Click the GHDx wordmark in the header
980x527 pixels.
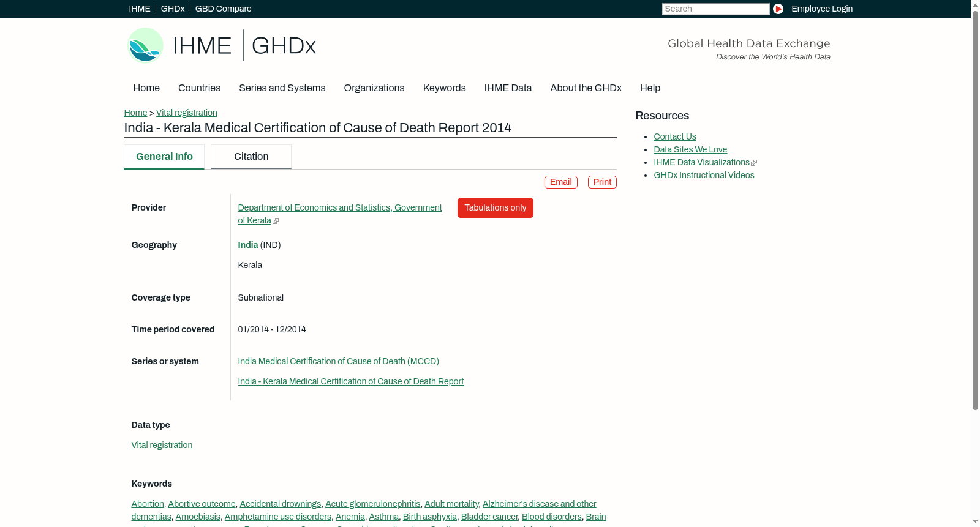click(284, 45)
